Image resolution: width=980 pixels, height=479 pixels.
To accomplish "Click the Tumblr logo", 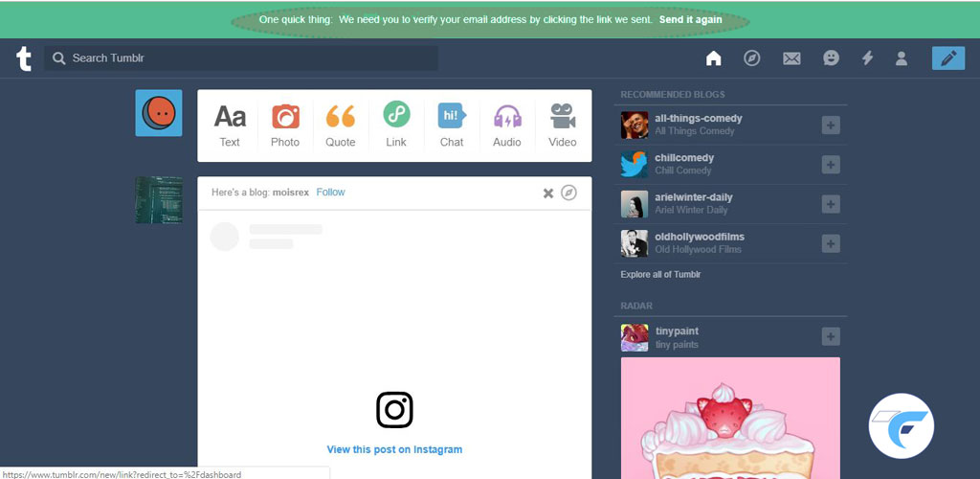I will tap(24, 58).
